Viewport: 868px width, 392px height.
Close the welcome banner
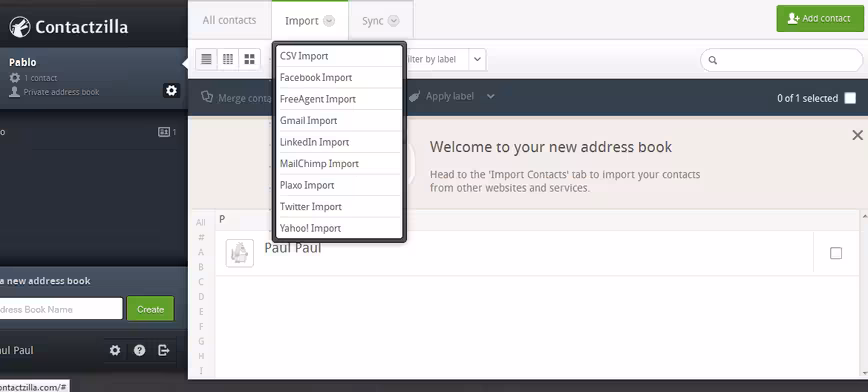[857, 135]
